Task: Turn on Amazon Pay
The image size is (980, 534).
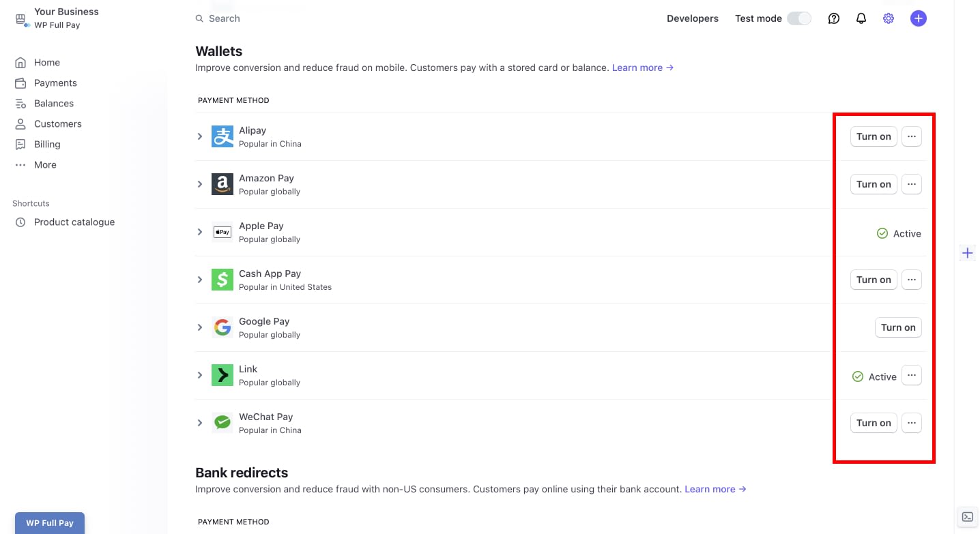Action: coord(873,184)
